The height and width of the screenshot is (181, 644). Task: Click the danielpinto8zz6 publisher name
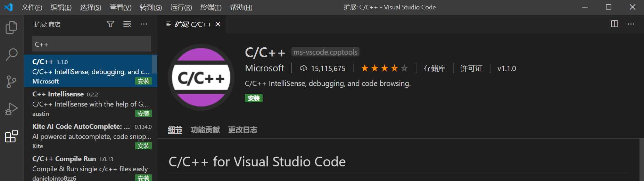point(54,178)
